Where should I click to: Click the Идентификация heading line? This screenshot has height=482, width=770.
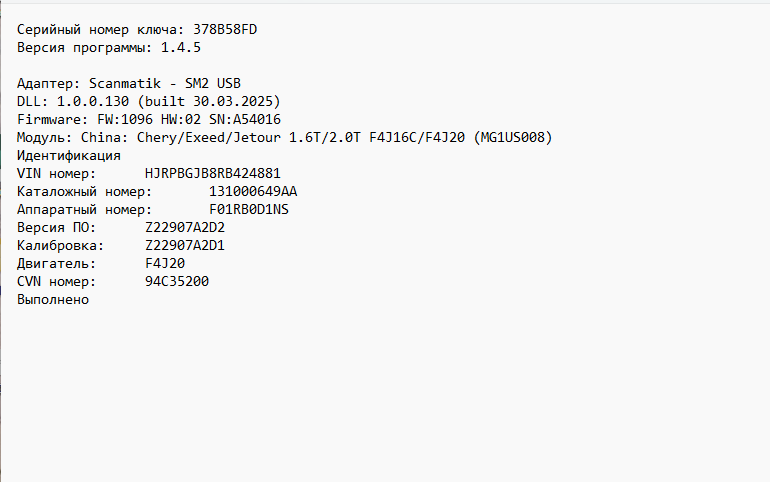[x=69, y=155]
